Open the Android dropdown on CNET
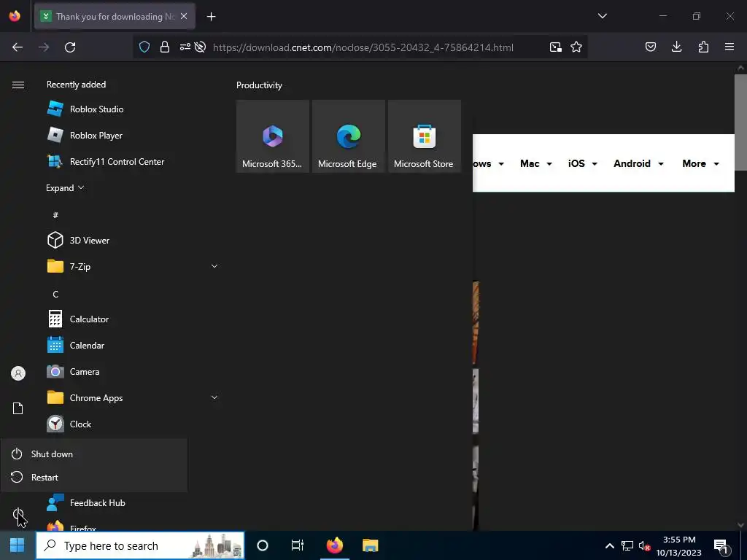The image size is (747, 560). tap(638, 163)
